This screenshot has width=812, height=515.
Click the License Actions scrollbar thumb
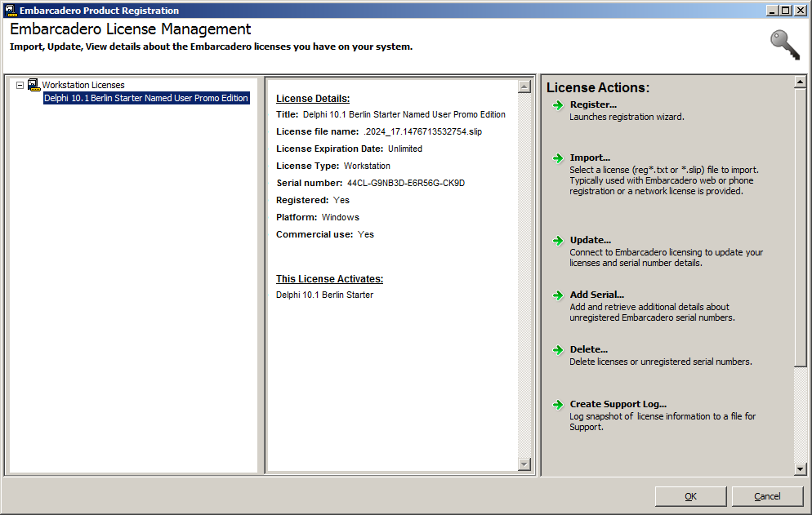click(800, 227)
